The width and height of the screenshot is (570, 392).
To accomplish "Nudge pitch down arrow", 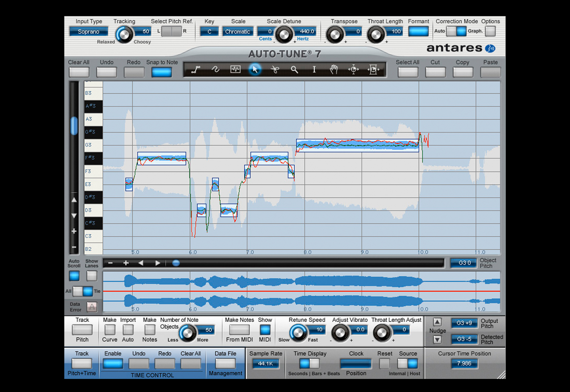I will point(437,339).
